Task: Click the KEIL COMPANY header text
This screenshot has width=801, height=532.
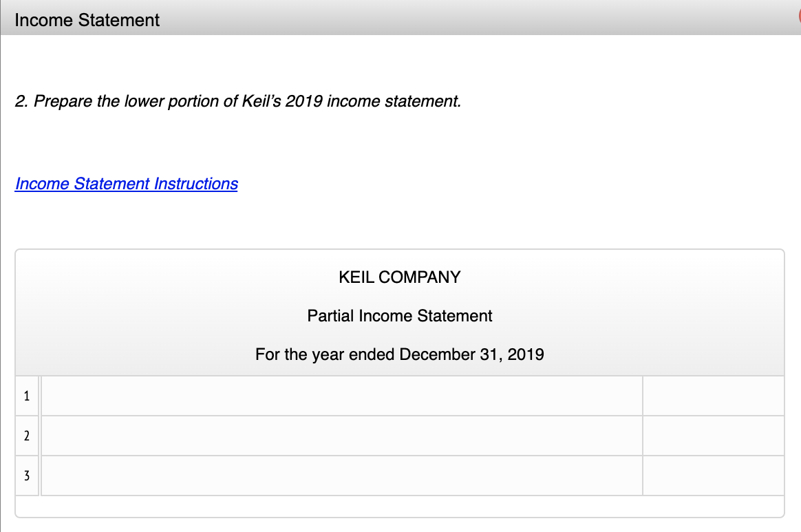Action: [x=399, y=277]
